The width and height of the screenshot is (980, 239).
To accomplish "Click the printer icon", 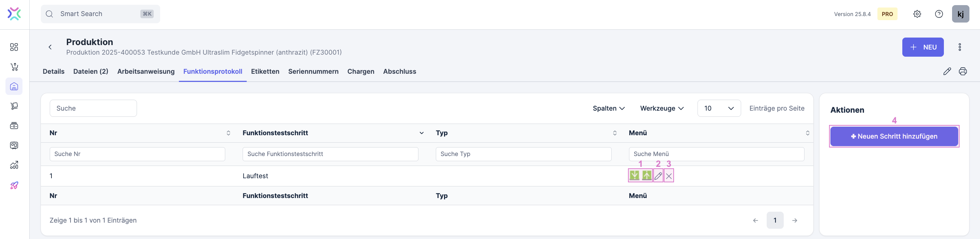I will pos(963,71).
